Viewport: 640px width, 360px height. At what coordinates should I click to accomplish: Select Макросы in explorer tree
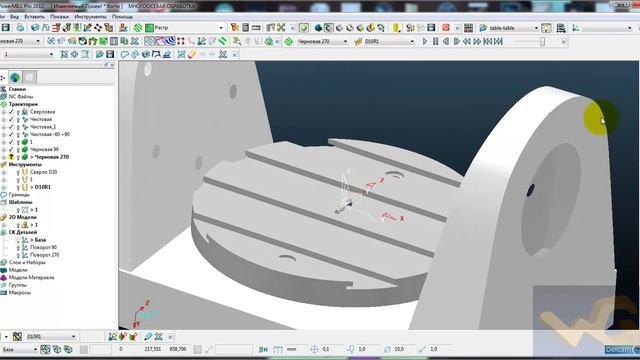(x=20, y=293)
